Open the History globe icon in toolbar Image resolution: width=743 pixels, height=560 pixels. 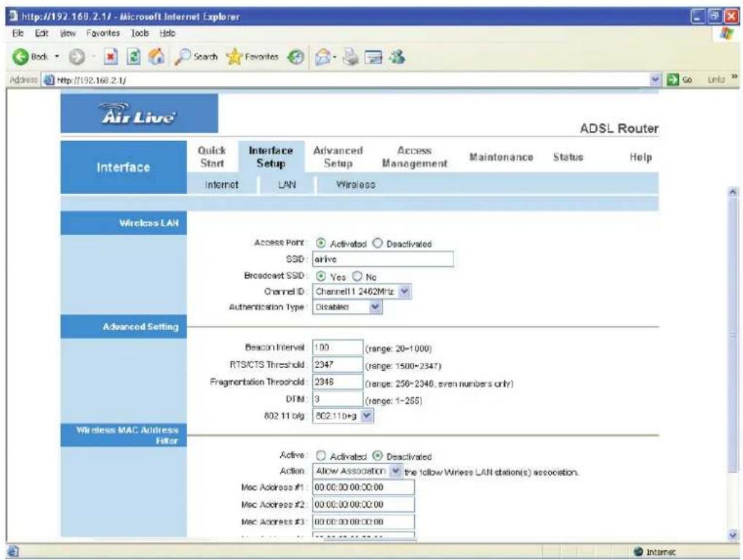[296, 57]
